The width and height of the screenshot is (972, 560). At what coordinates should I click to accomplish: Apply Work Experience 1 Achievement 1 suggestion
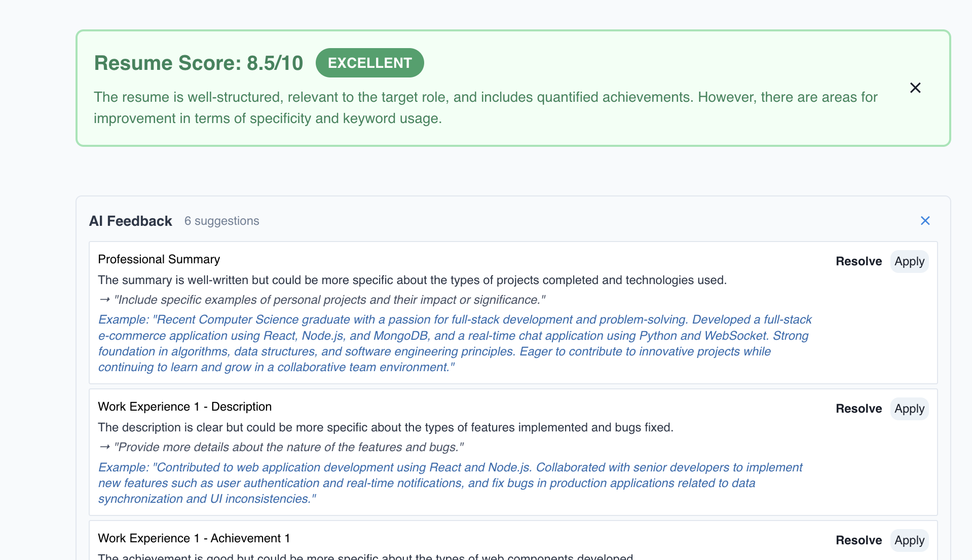(x=909, y=540)
